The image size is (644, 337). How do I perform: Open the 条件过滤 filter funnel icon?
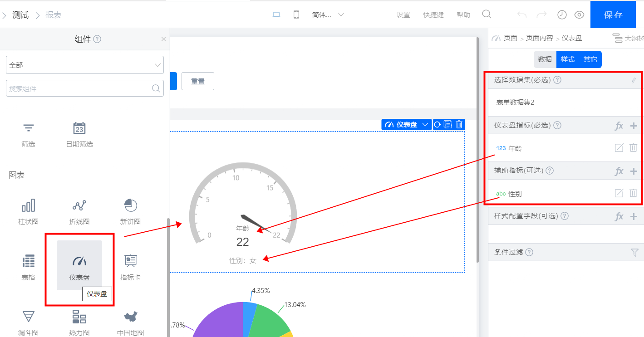click(x=634, y=253)
